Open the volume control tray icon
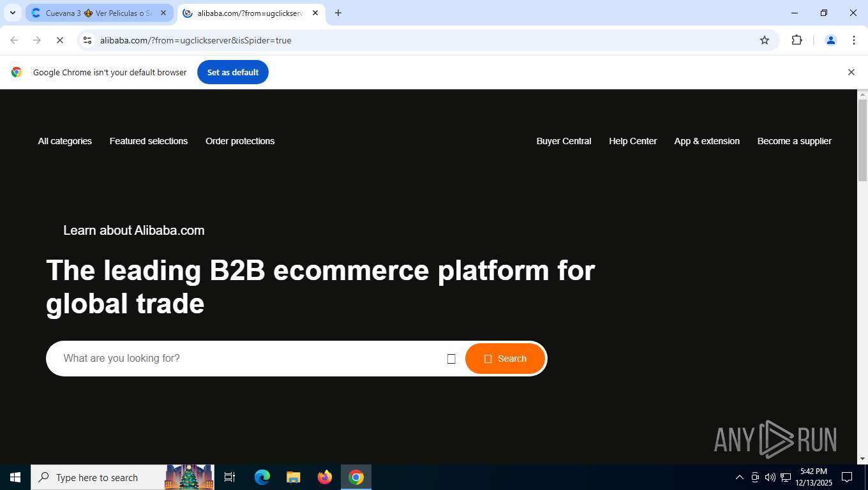Screen dimensions: 868x490 770,477
